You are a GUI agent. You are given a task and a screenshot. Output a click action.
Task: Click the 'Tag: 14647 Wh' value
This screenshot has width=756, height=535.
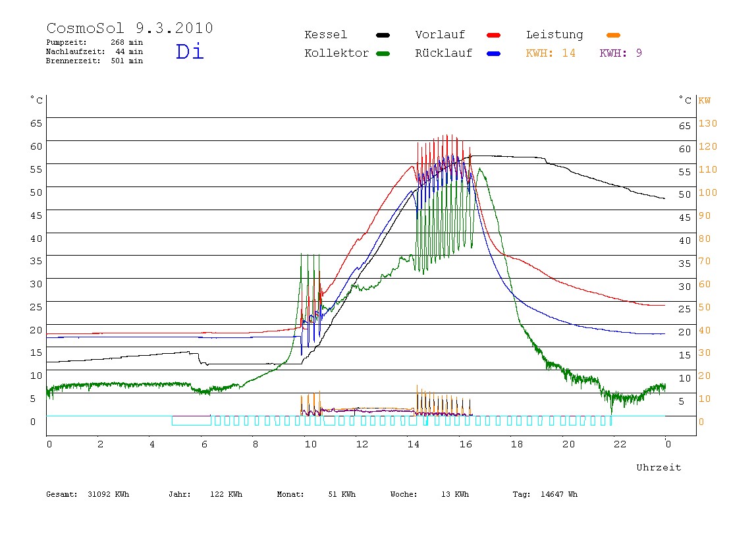tap(545, 494)
